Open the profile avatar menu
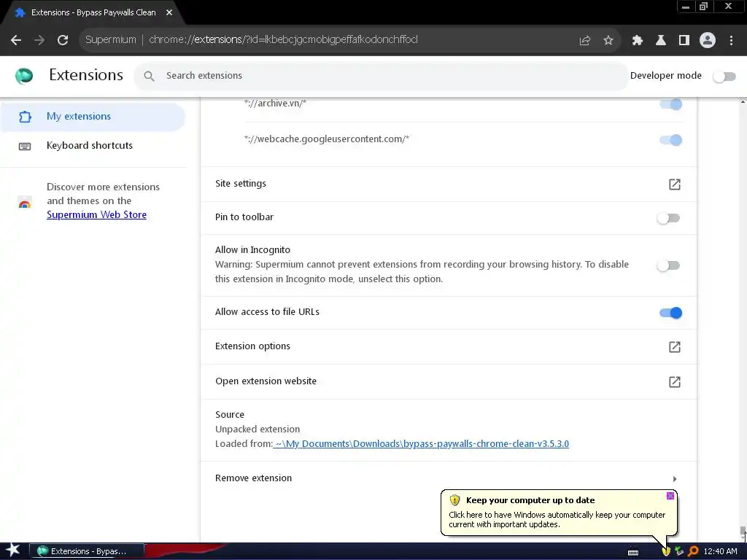The image size is (747, 560). tap(708, 41)
